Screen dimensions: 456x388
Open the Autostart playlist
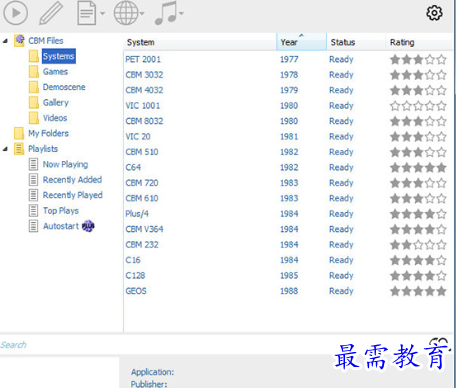[61, 226]
